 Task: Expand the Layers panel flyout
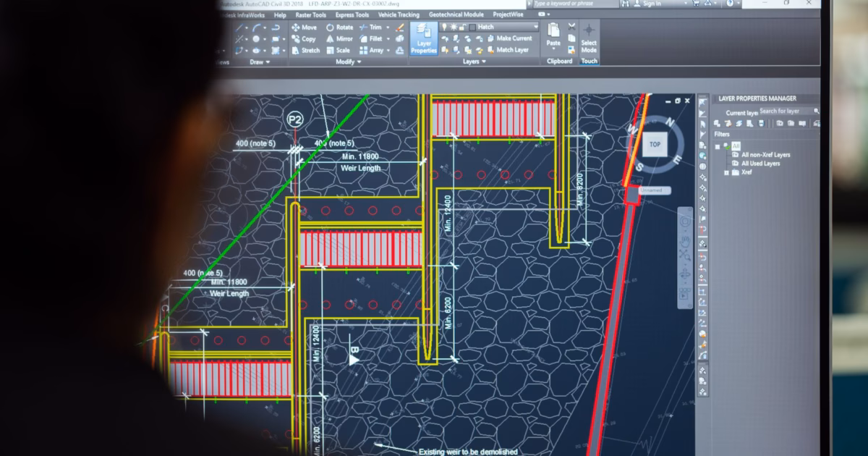click(x=475, y=62)
